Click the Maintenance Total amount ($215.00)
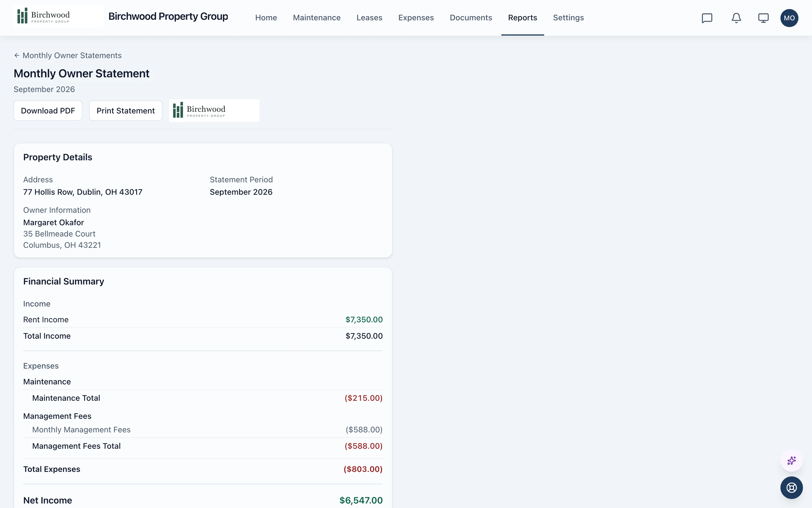This screenshot has width=812, height=508. click(364, 398)
